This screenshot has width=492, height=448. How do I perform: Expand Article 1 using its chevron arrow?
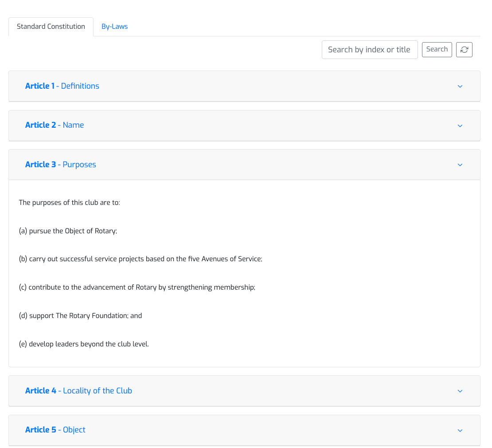(460, 86)
